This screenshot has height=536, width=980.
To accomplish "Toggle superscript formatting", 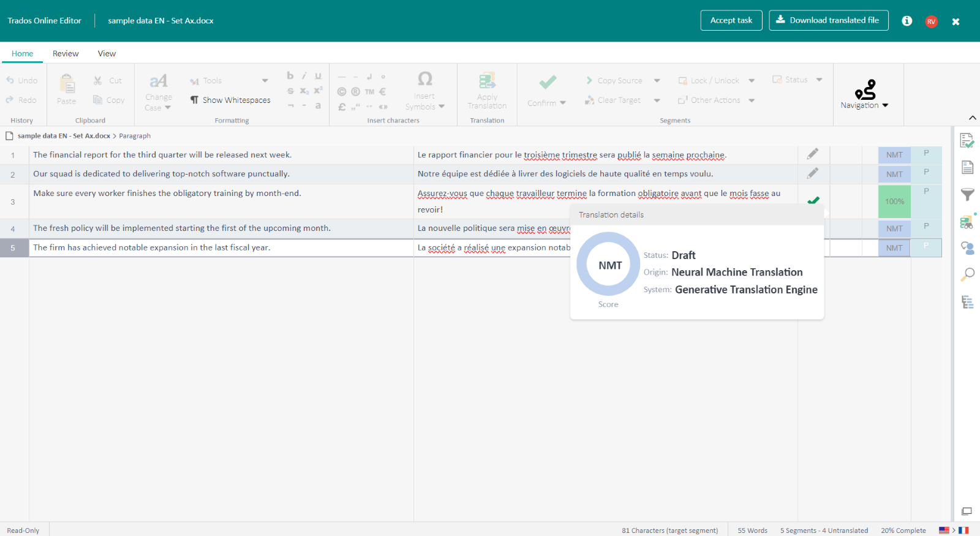I will coord(318,90).
